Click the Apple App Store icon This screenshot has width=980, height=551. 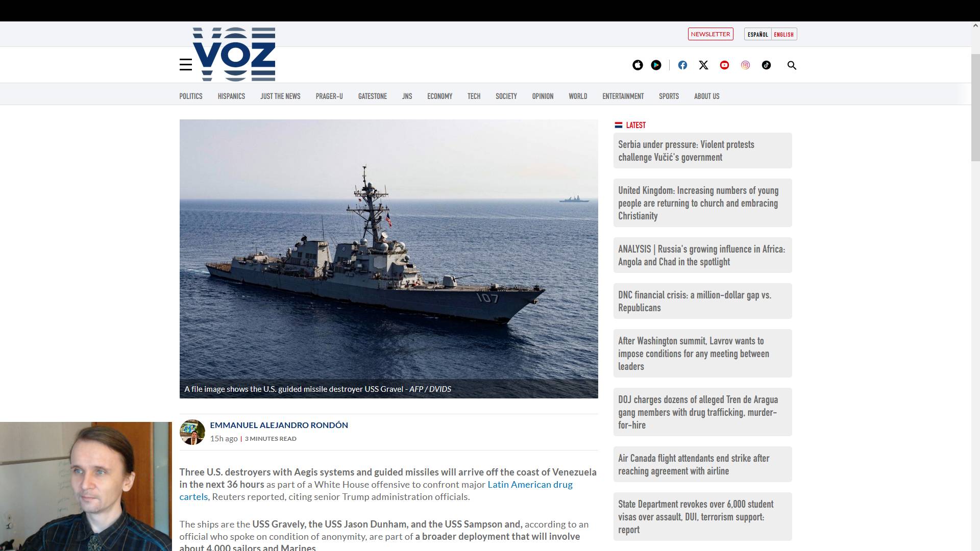[638, 65]
